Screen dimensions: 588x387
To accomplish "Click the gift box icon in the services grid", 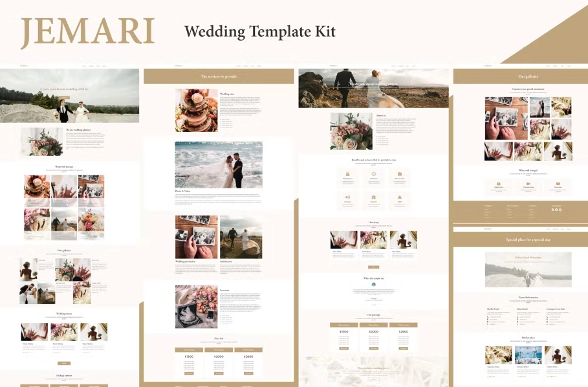I will pyautogui.click(x=373, y=197).
